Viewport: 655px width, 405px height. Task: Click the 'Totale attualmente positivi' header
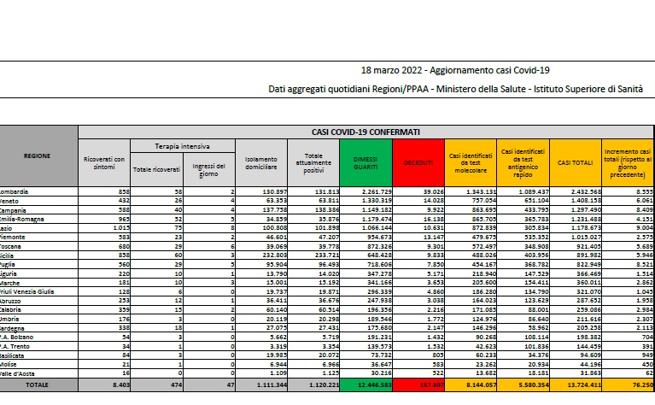click(x=311, y=162)
